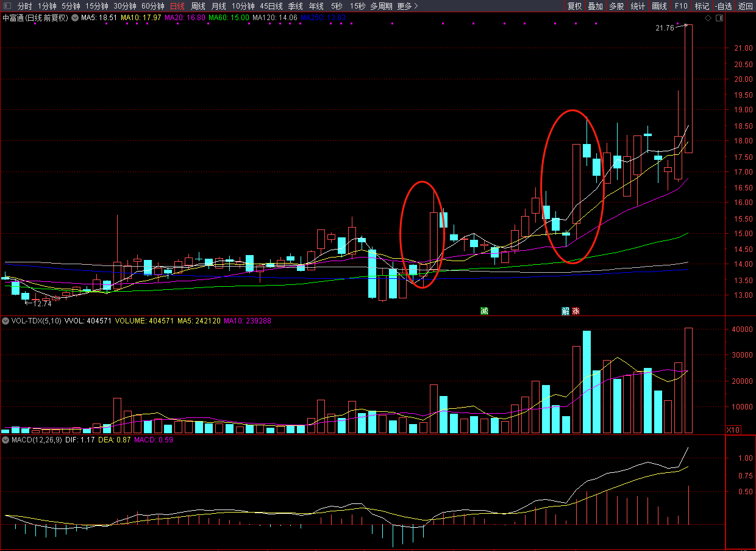Click the diamond marker icon near chart corner
This screenshot has width=756, height=551.
click(708, 18)
